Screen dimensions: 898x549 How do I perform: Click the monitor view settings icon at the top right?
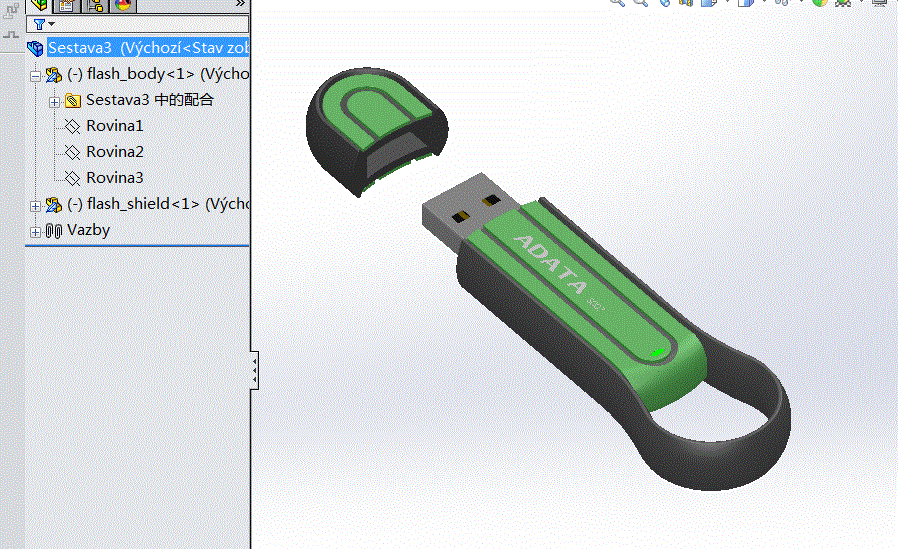click(x=880, y=2)
